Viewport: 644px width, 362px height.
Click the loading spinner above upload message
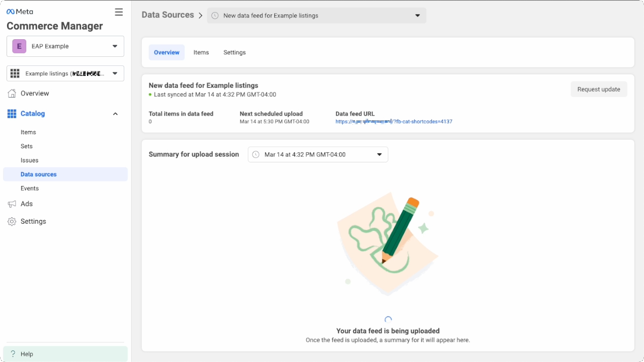coord(388,319)
